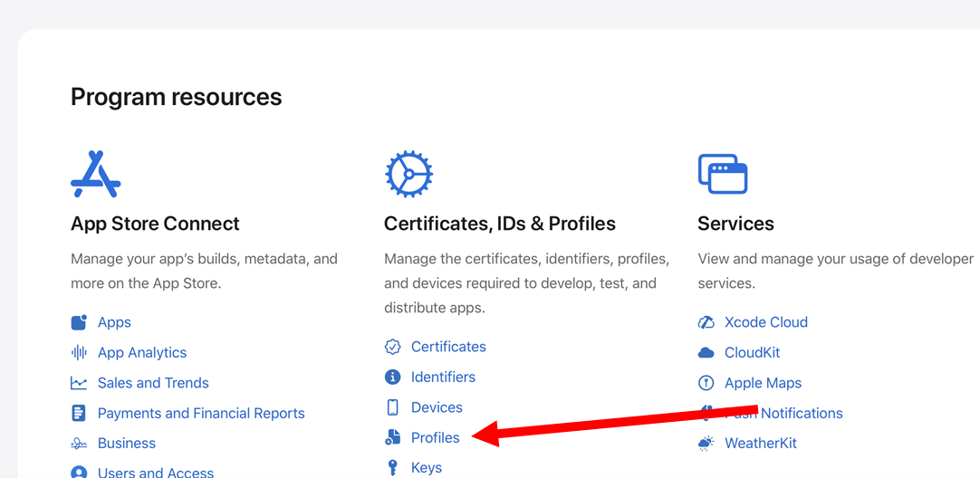Click the Profiles document-gear icon
Viewport: 980px width, 478px height.
(392, 437)
